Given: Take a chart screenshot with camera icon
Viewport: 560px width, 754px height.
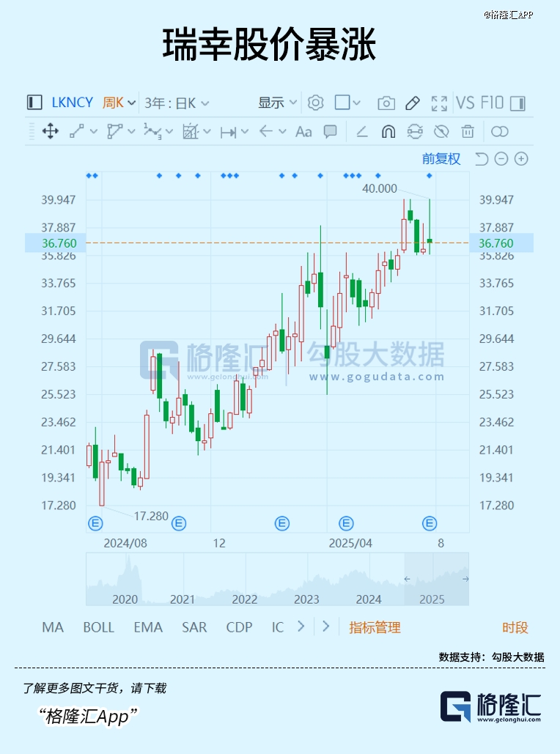Looking at the screenshot, I should (x=386, y=103).
